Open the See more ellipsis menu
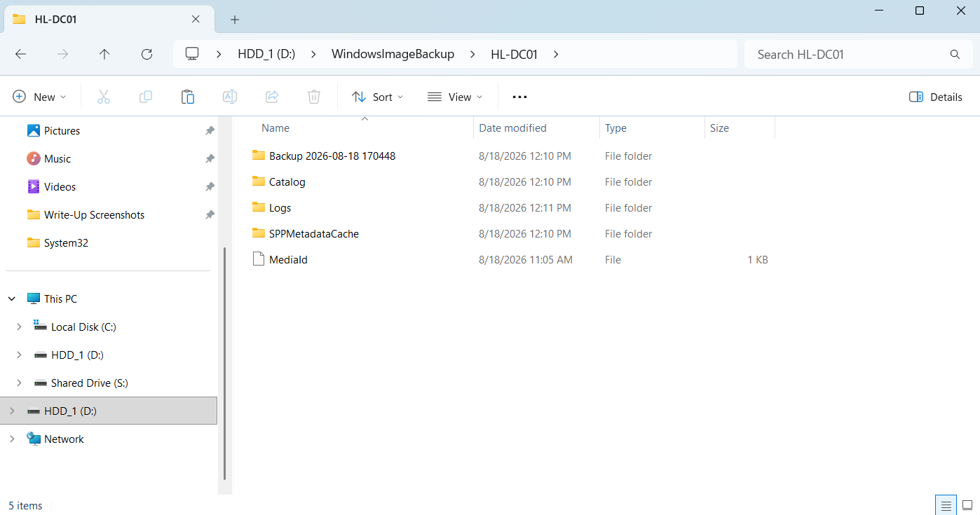The height and width of the screenshot is (515, 980). point(519,97)
